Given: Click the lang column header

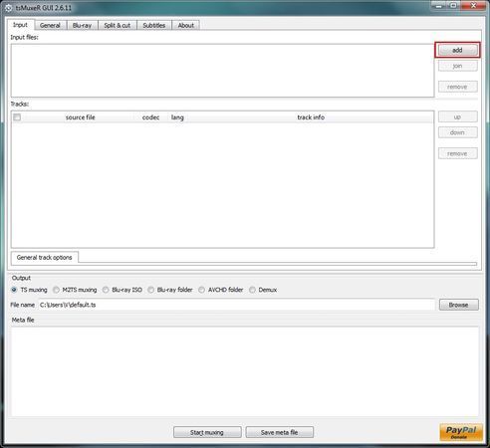Looking at the screenshot, I should [177, 117].
